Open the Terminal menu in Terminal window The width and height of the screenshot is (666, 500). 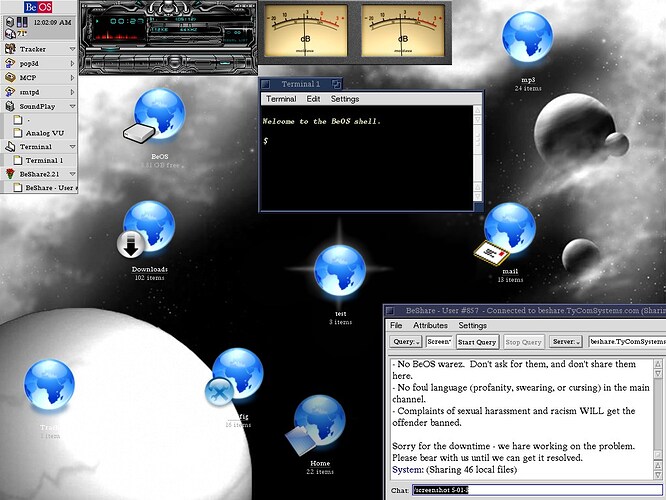pyautogui.click(x=281, y=99)
